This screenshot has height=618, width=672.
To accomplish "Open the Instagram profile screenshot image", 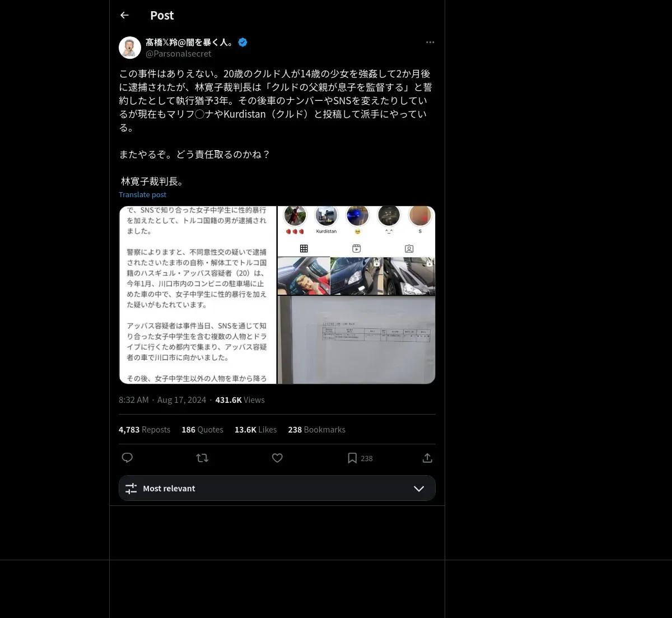I will (x=356, y=250).
